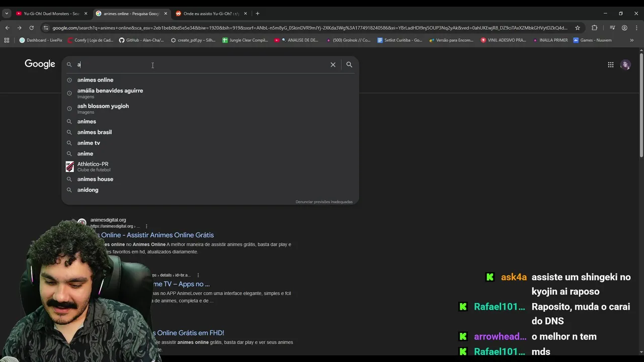Open the GitHub Alan-Cha bookmark

[x=141, y=40]
